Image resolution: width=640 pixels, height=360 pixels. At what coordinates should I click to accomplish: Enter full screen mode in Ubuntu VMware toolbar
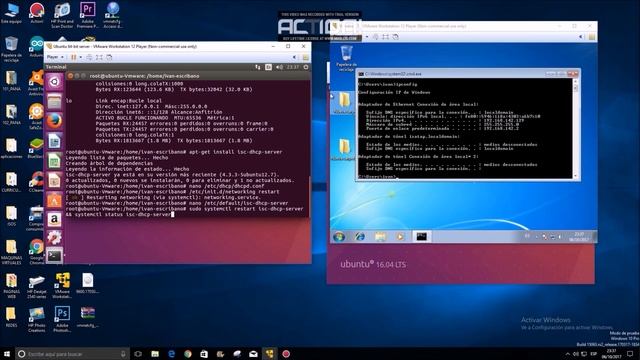(99, 57)
